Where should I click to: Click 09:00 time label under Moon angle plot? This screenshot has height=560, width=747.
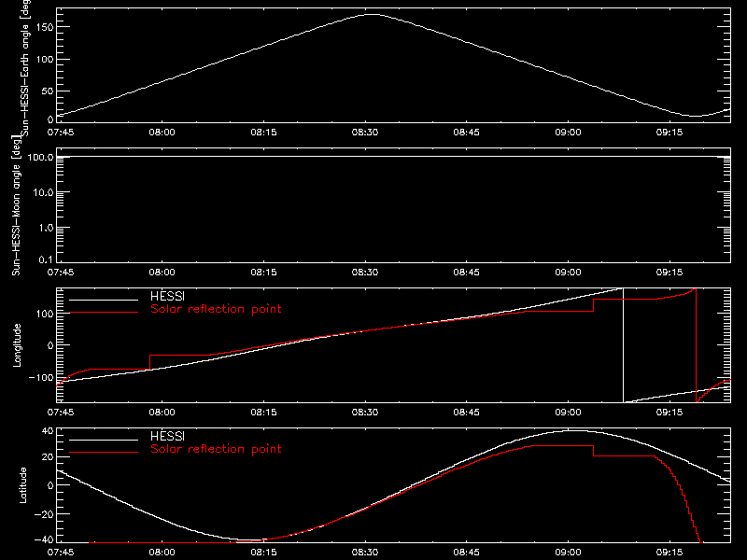click(568, 272)
